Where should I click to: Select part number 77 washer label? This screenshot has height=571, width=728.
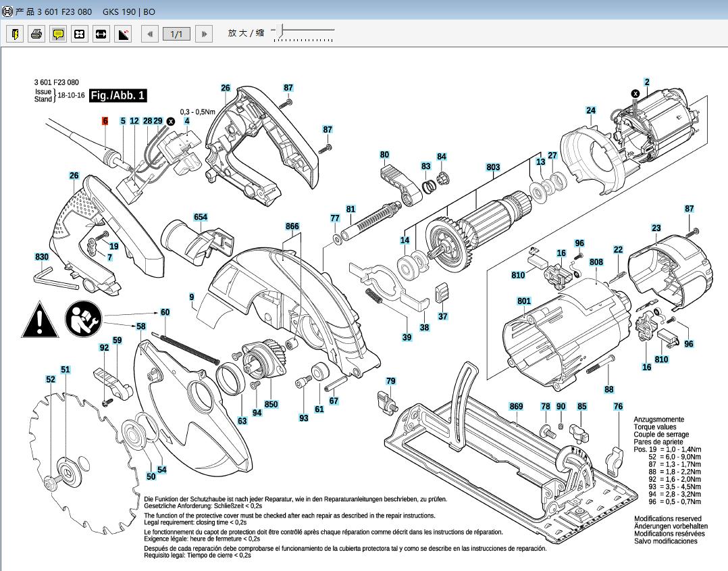click(x=335, y=218)
